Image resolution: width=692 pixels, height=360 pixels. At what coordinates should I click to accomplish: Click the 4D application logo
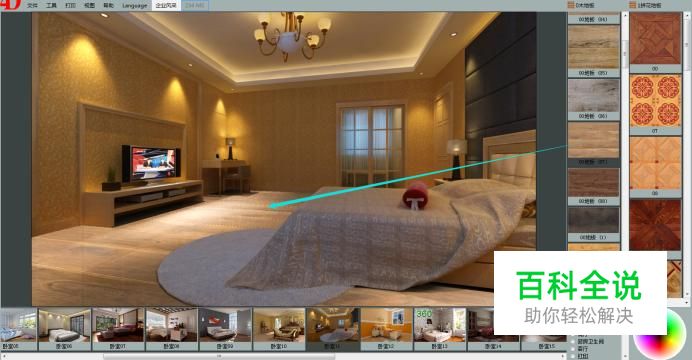coord(11,5)
